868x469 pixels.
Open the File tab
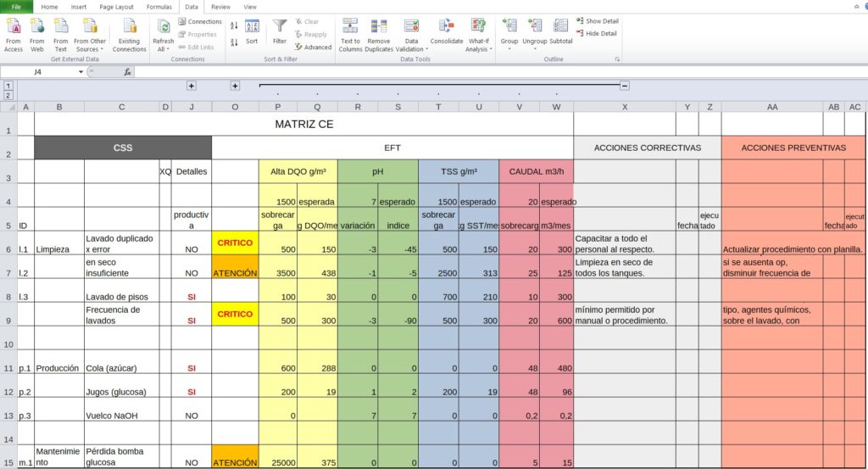(x=16, y=6)
